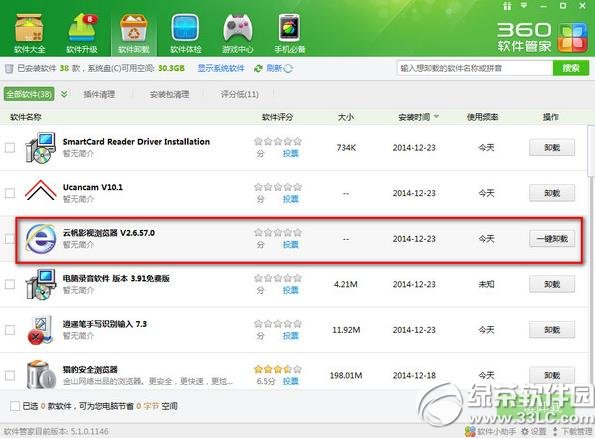Sort by 大小 column header
This screenshot has height=438, width=595.
tap(346, 117)
